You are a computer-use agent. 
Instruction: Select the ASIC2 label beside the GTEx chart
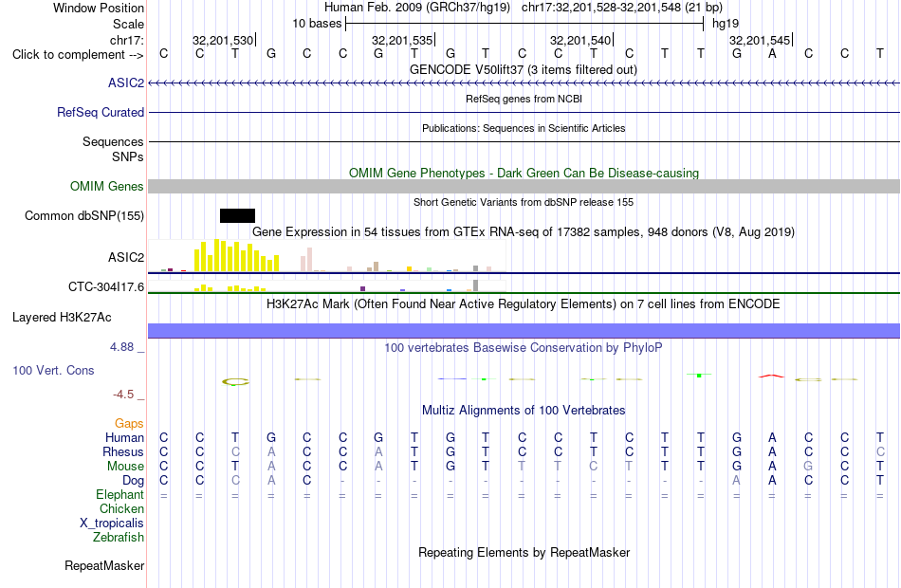(126, 257)
